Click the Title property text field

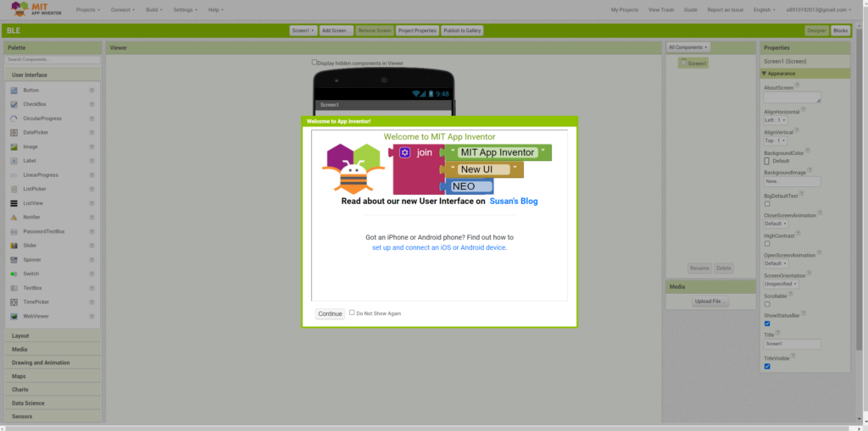[x=793, y=344]
